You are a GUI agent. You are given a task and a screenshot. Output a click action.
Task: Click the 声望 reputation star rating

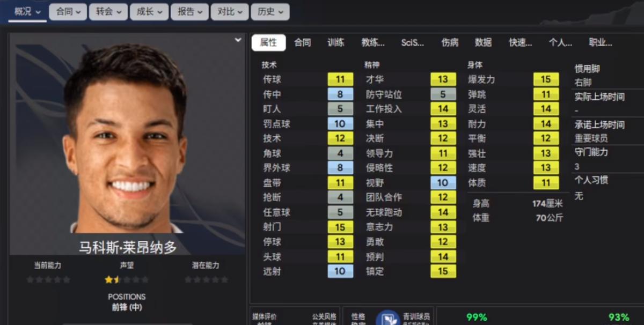click(x=127, y=280)
